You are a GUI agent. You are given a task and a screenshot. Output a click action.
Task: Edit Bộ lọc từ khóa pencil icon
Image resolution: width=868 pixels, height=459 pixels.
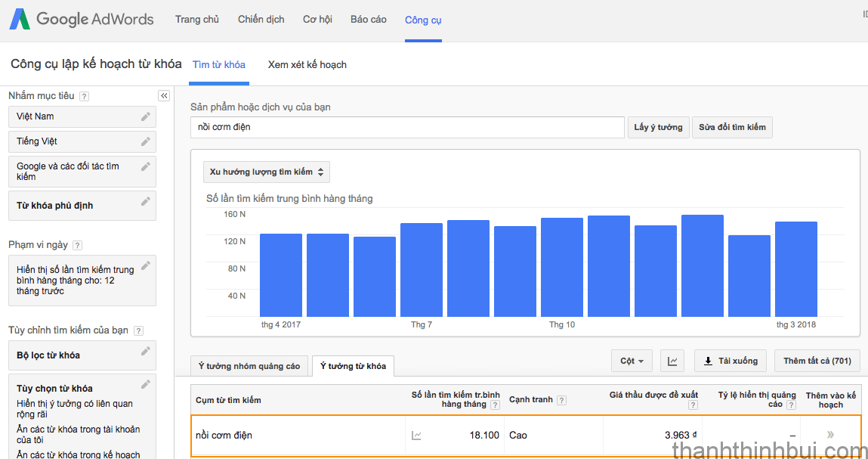click(146, 351)
